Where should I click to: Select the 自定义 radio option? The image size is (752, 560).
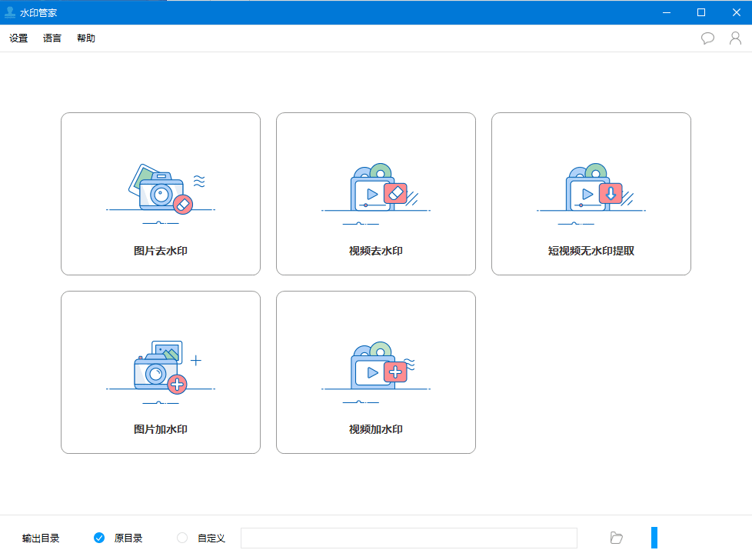coord(182,538)
